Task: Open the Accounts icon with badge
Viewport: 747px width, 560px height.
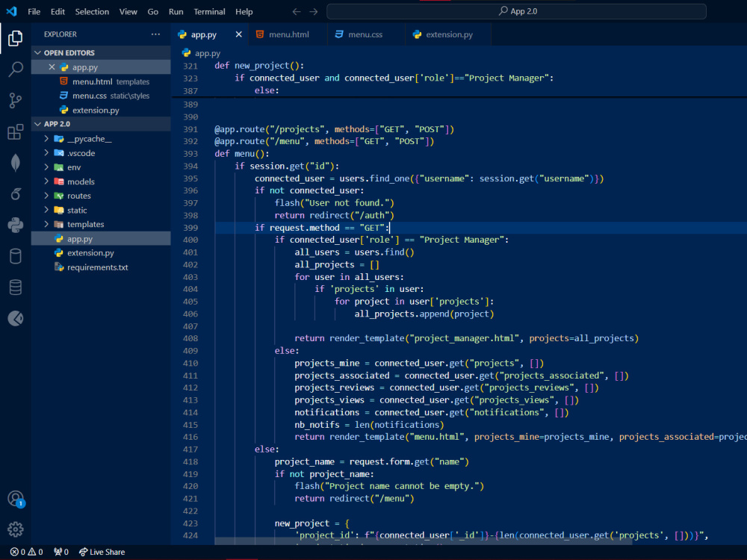Action: pos(15,499)
